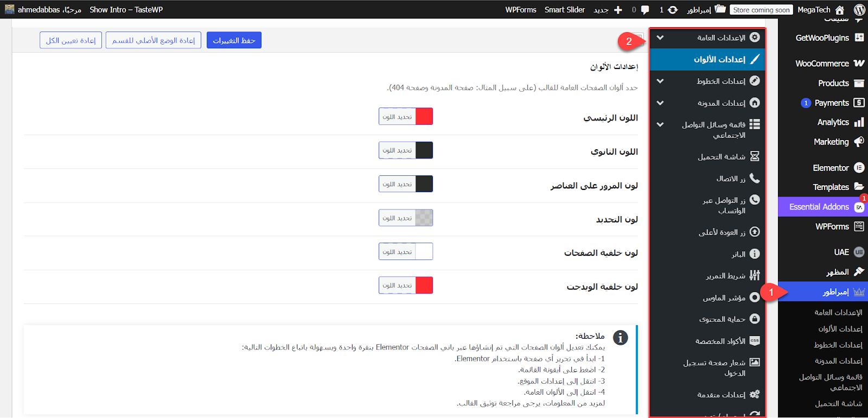Click the updates refresh icon
Viewport: 868px width, 418px height.
tap(673, 9)
